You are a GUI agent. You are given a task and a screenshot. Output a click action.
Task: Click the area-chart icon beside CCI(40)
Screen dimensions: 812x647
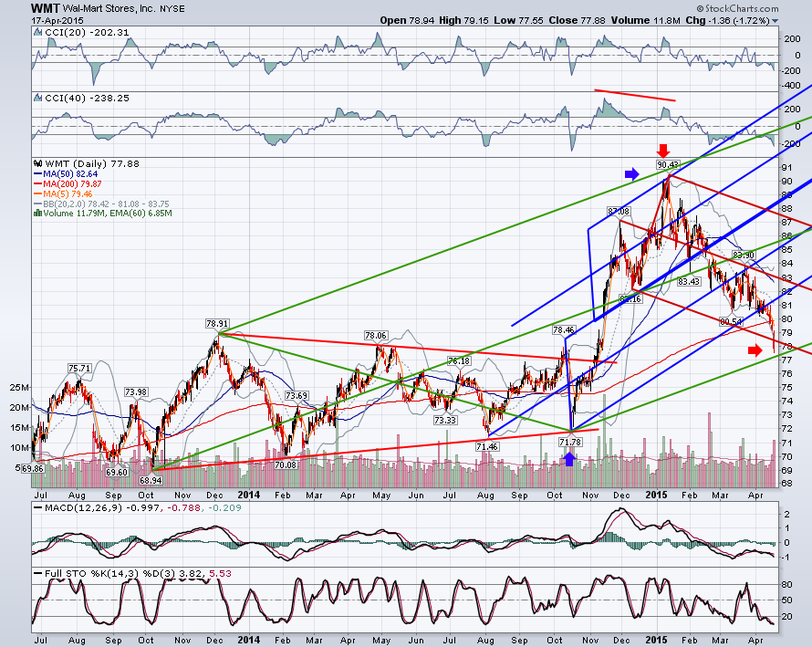click(37, 98)
